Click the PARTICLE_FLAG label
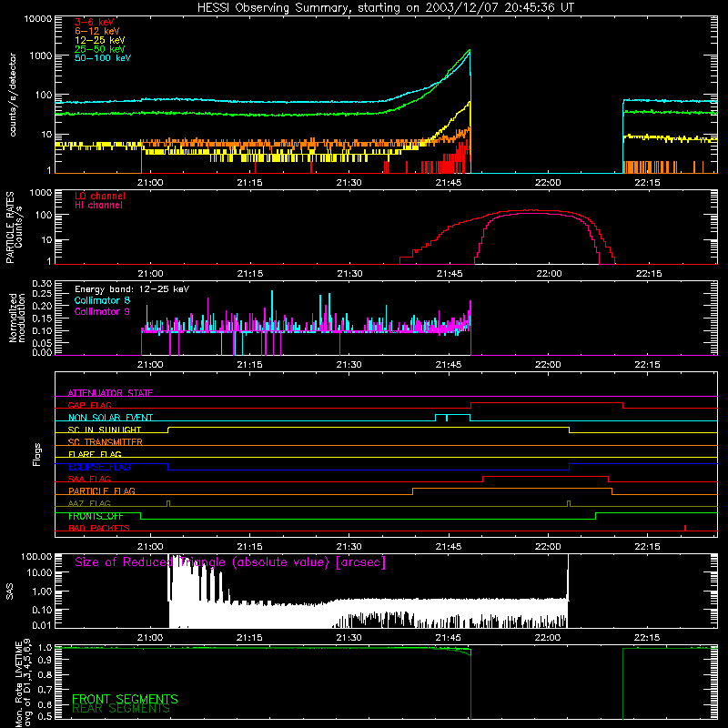 [x=102, y=490]
